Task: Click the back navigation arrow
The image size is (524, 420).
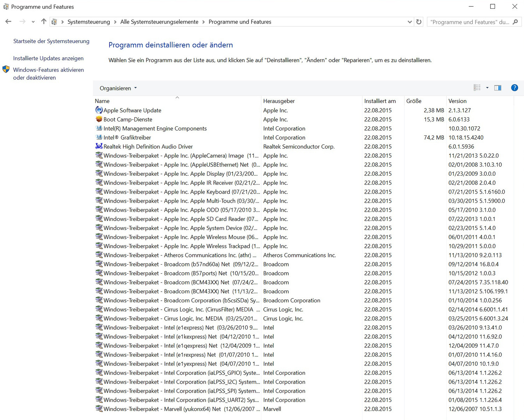Action: 8,22
